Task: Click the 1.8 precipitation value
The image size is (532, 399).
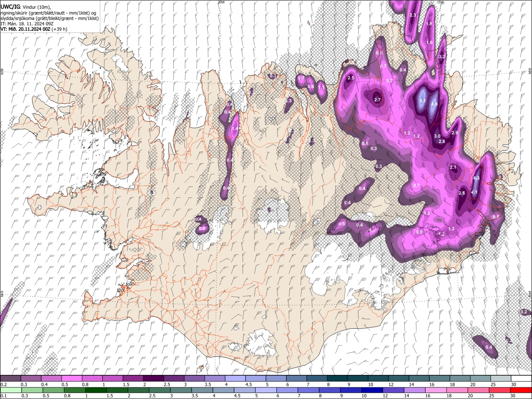Action: point(429,24)
